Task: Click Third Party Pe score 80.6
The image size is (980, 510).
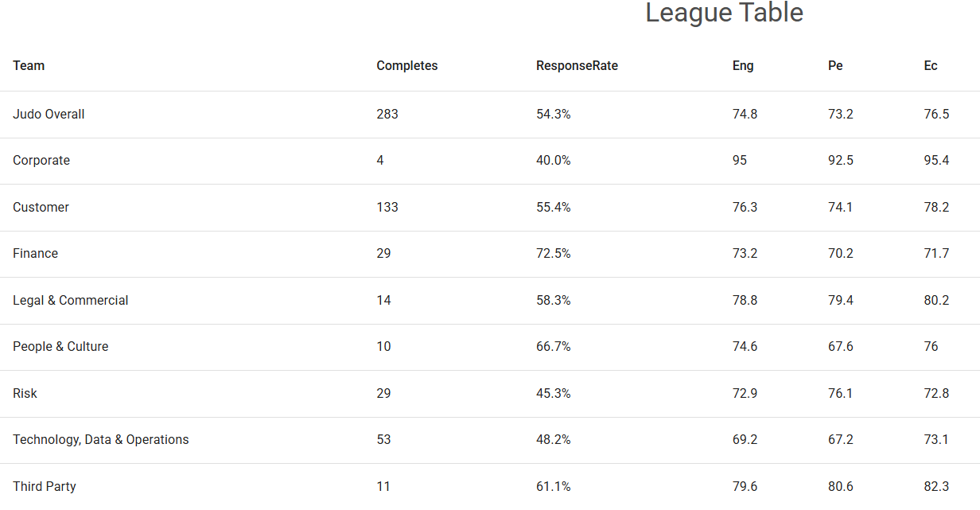Action: tap(840, 487)
